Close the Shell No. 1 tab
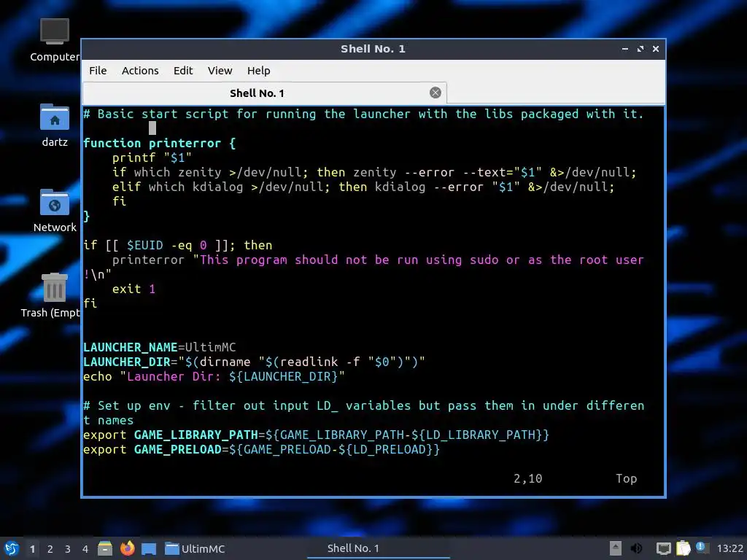Screen dimensions: 747x560 [x=435, y=93]
